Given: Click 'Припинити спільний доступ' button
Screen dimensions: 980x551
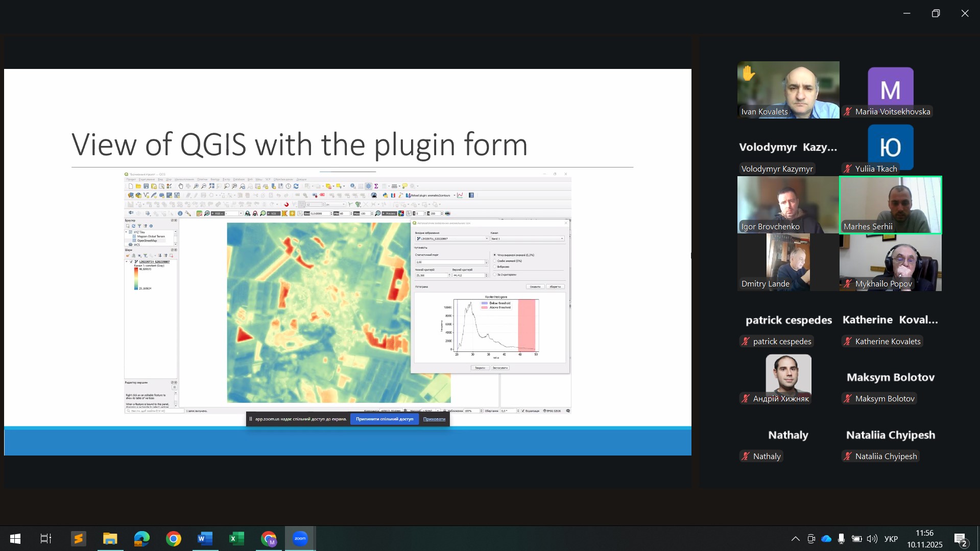Looking at the screenshot, I should pos(385,419).
